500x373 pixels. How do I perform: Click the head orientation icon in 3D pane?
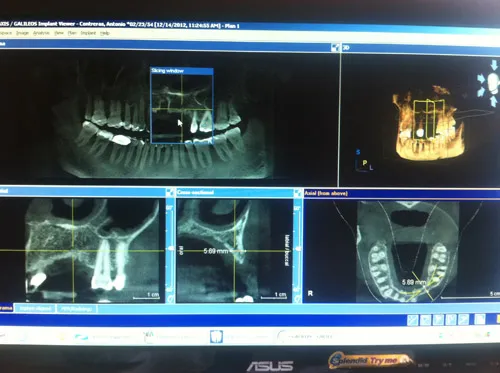(x=493, y=83)
